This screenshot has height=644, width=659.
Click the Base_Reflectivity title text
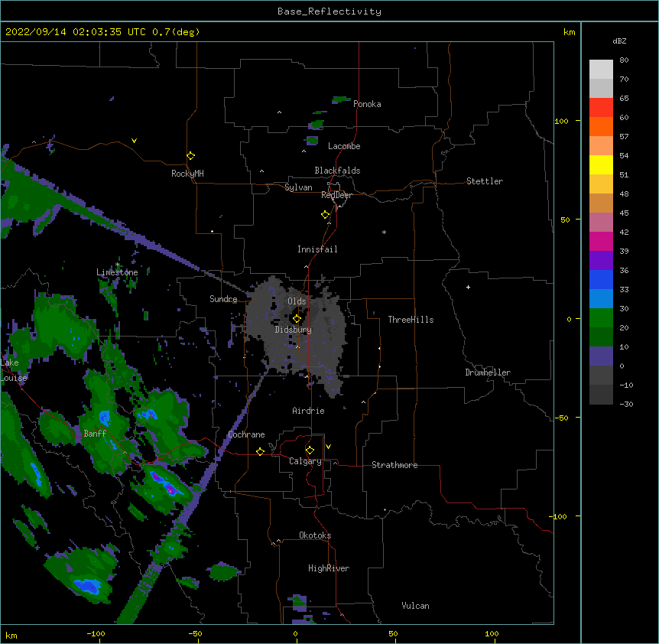pos(329,11)
